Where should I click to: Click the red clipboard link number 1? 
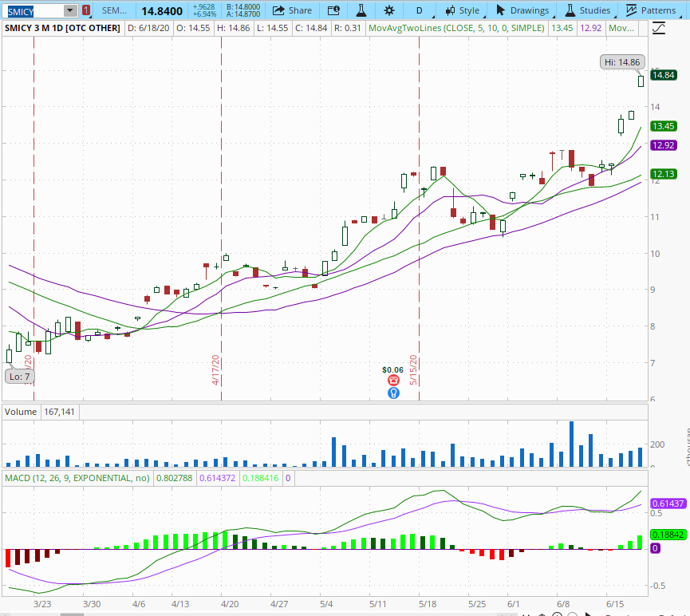tap(86, 10)
